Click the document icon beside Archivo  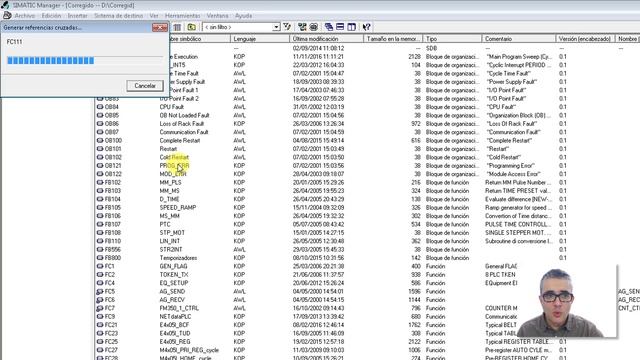7,16
